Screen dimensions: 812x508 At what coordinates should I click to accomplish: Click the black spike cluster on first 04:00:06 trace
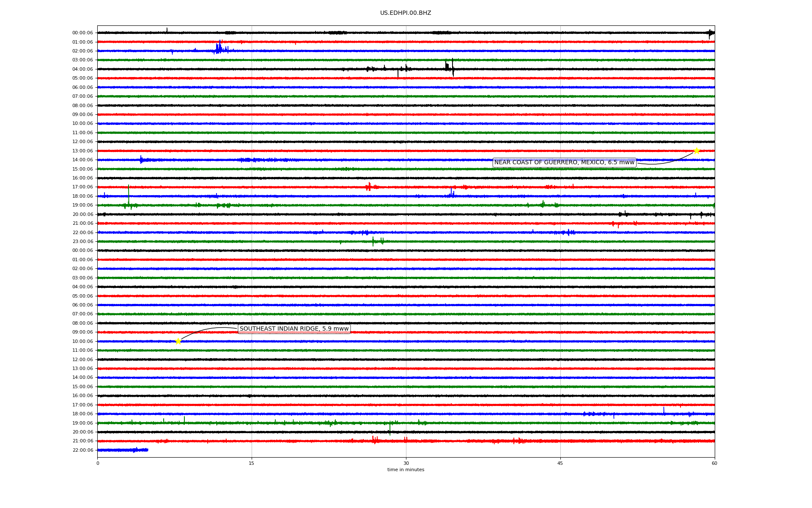(449, 67)
